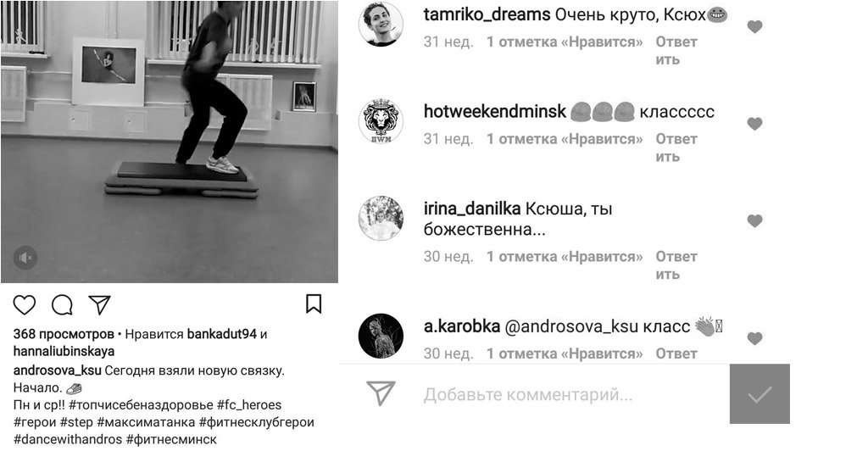Like hotweekendminsk's comment heart
This screenshot has width=868, height=451.
pyautogui.click(x=754, y=124)
